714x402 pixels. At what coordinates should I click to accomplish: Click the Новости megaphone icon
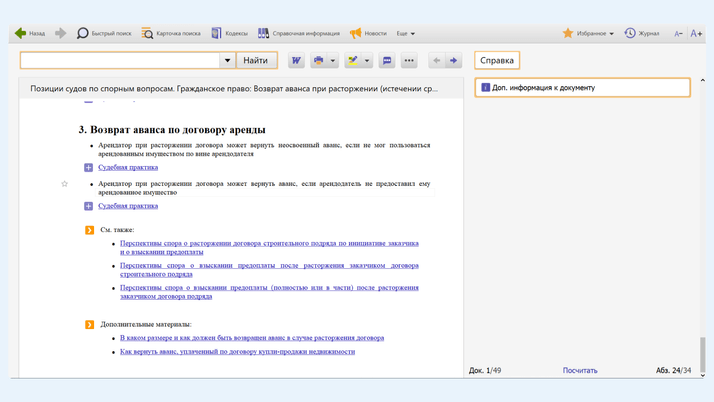click(355, 33)
